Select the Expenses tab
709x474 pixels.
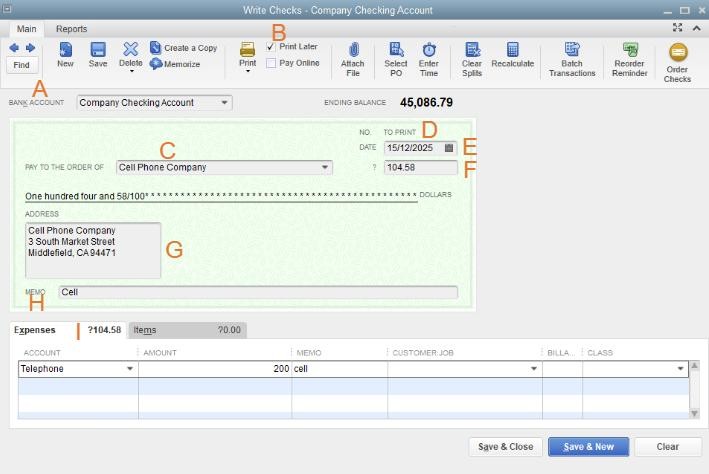pos(67,330)
